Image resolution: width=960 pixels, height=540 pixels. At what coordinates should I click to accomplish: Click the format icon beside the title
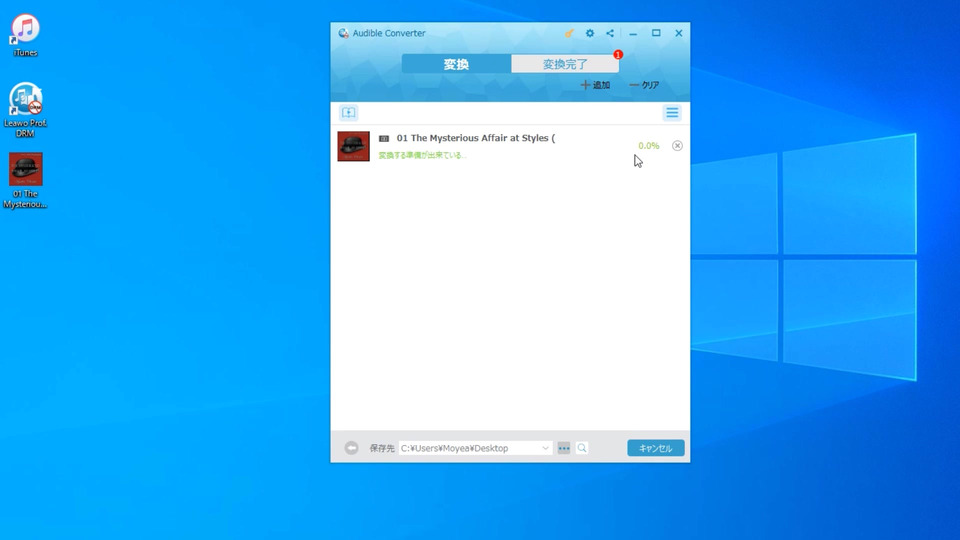[384, 139]
